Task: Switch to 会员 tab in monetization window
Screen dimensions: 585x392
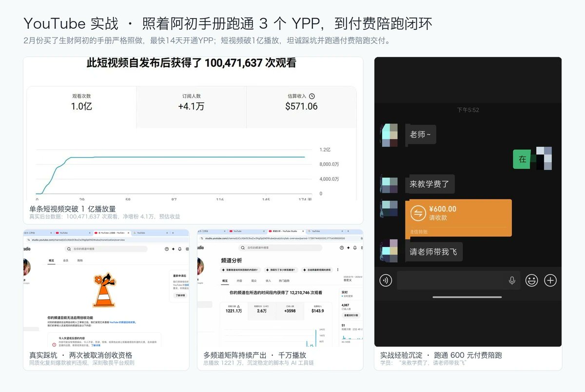Action: (x=66, y=260)
